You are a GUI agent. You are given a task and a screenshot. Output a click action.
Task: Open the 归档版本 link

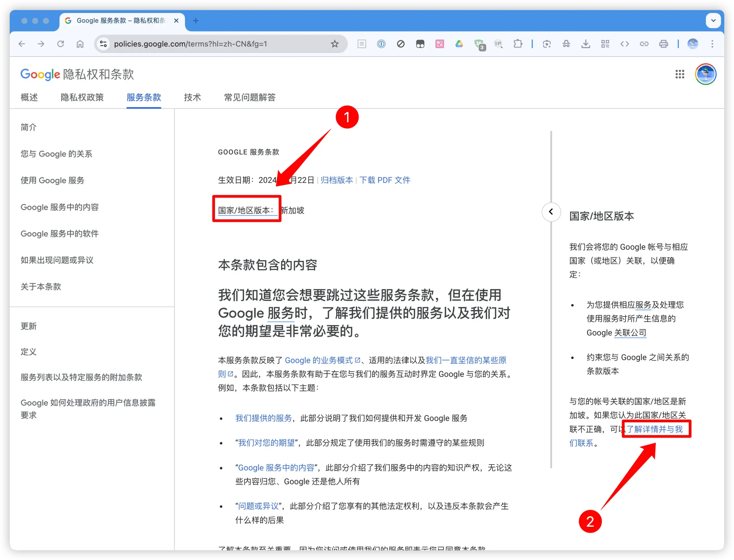tap(337, 180)
